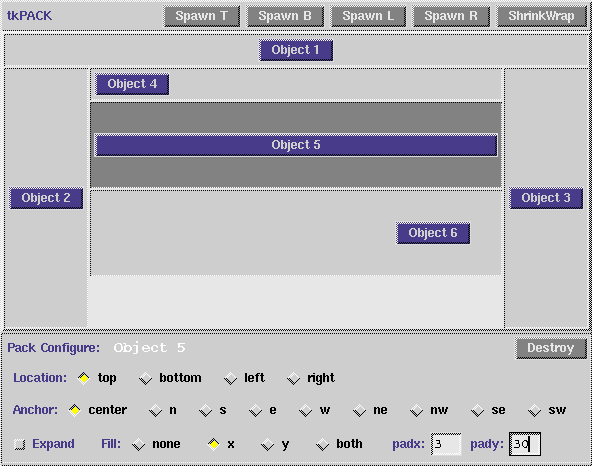Set Fill to both
The width and height of the screenshot is (592, 466).
(x=339, y=444)
